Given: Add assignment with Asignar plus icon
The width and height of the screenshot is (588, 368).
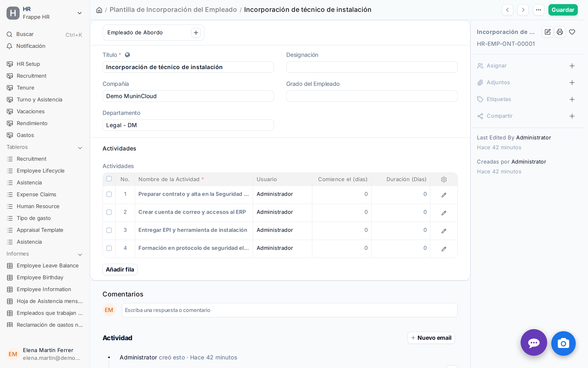Looking at the screenshot, I should pyautogui.click(x=572, y=66).
